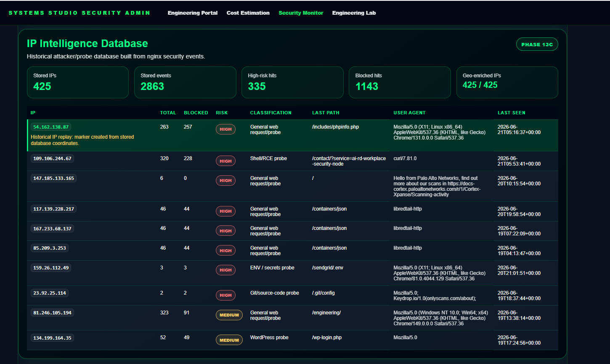Viewport: 610px width, 364px height.
Task: Click the TOTAL column header
Action: (168, 113)
